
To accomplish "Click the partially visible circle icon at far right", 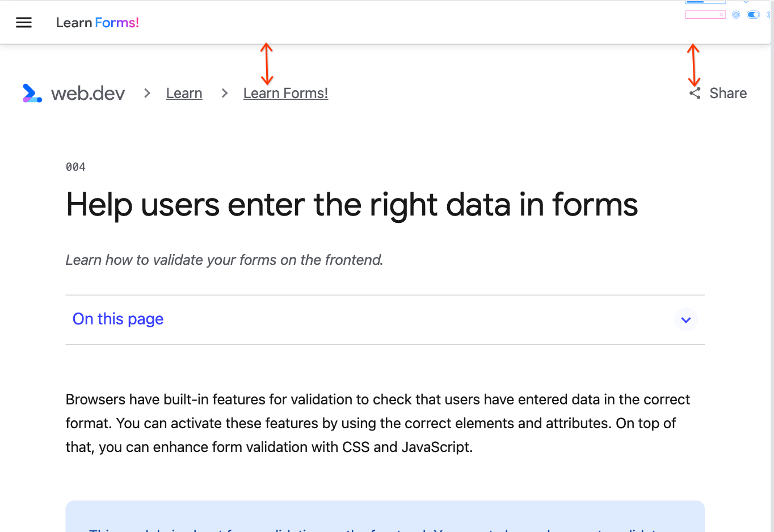I will click(769, 14).
